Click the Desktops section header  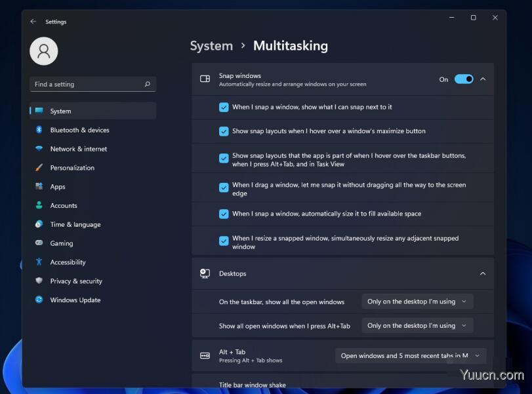coord(342,273)
